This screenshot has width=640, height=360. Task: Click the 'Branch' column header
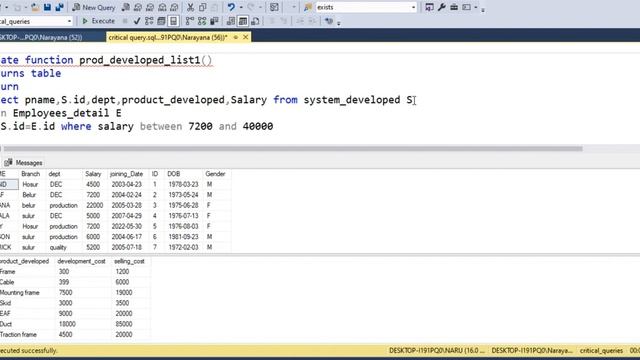point(31,174)
